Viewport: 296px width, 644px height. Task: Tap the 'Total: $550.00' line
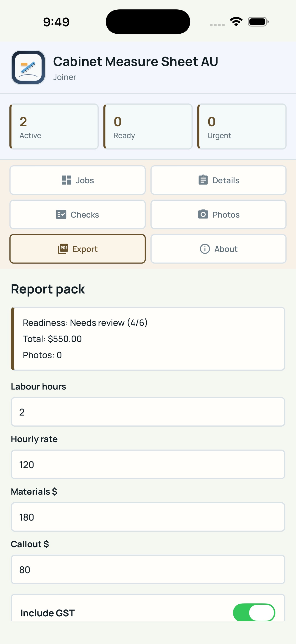52,339
